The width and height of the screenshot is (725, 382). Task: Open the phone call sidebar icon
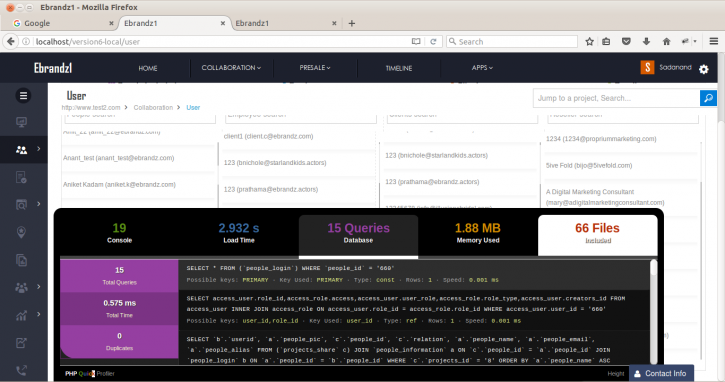click(x=21, y=370)
